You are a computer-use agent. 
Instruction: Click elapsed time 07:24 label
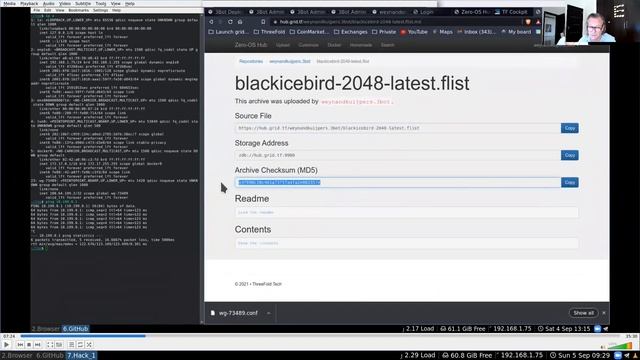9,336
